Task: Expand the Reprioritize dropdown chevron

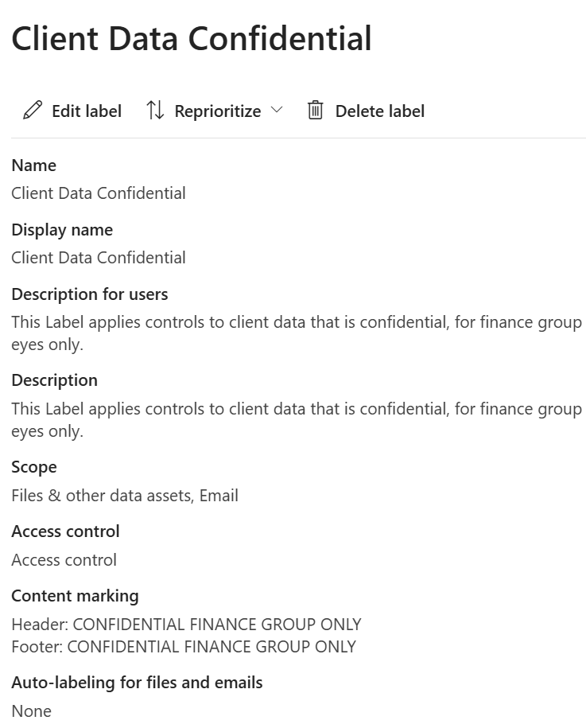Action: (277, 110)
